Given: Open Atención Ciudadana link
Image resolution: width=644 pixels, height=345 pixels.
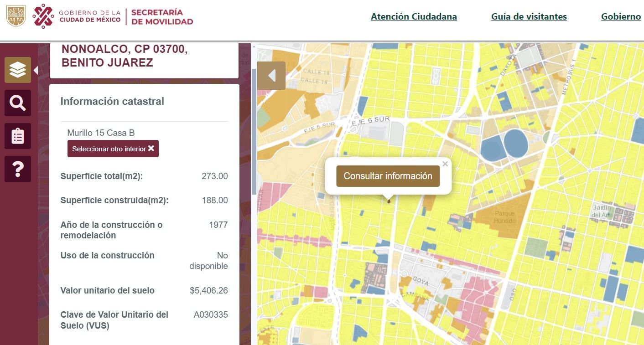Looking at the screenshot, I should pos(414,17).
